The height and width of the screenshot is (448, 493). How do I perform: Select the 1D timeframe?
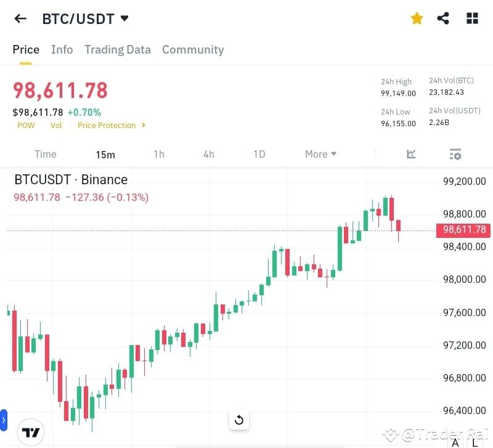click(x=259, y=154)
